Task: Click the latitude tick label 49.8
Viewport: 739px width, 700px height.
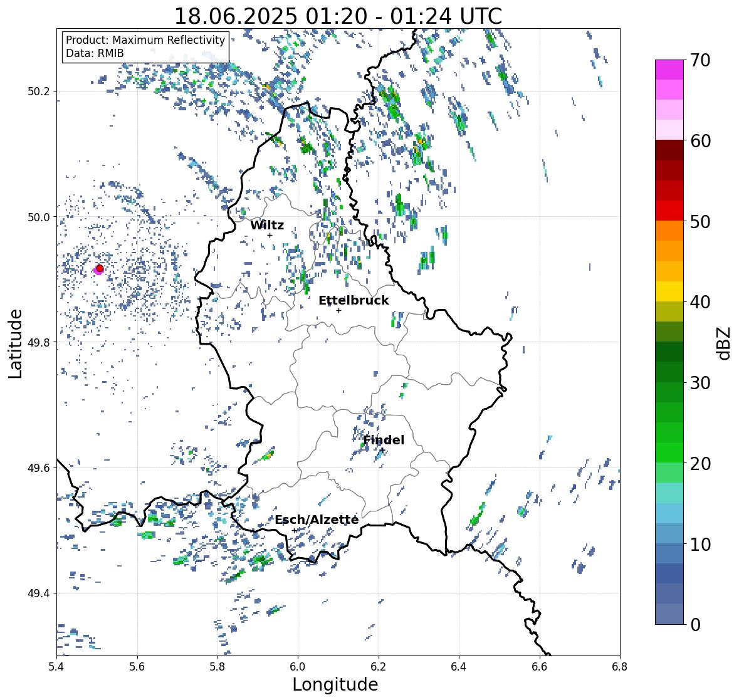Action: coord(38,342)
